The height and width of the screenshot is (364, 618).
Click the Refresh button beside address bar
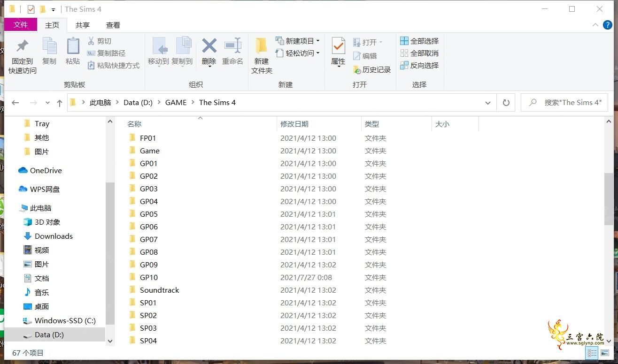tap(506, 103)
